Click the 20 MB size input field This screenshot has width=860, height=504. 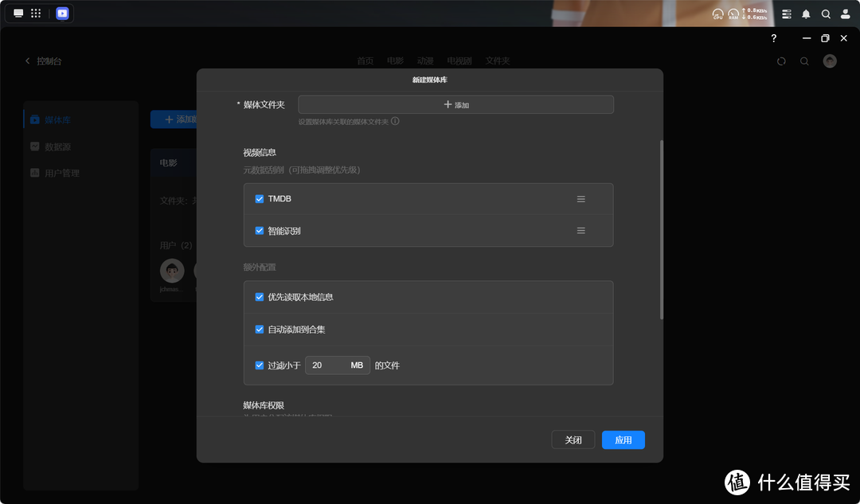(x=326, y=365)
